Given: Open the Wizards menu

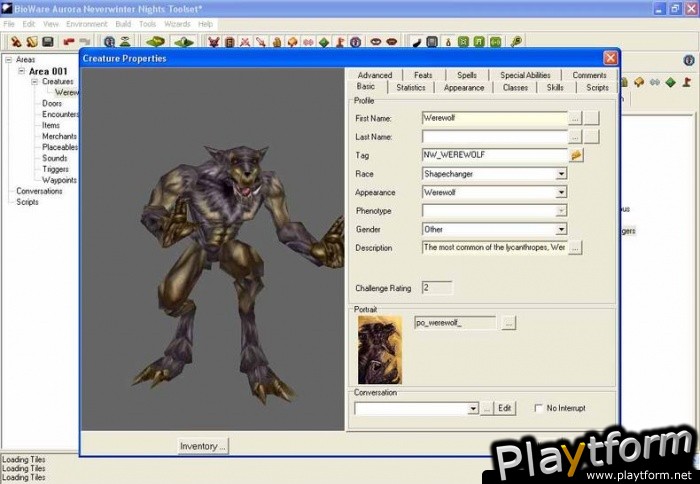Looking at the screenshot, I should [x=177, y=24].
